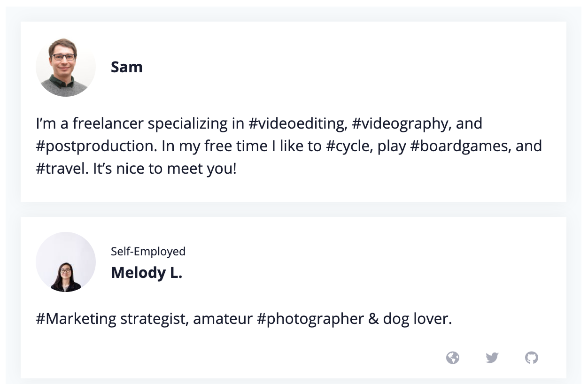Open Melody's website via the globe icon
The image size is (588, 384).
click(x=452, y=358)
